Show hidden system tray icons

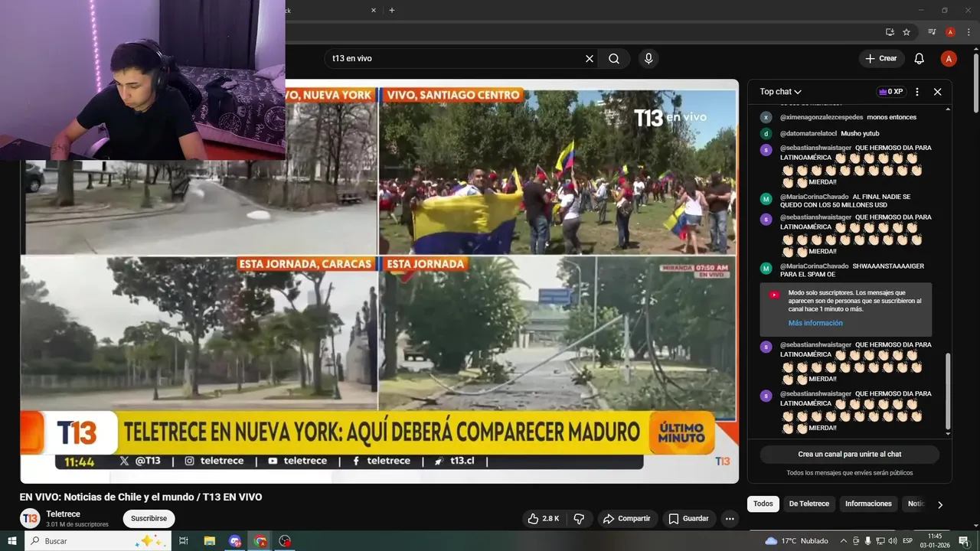[x=844, y=541]
